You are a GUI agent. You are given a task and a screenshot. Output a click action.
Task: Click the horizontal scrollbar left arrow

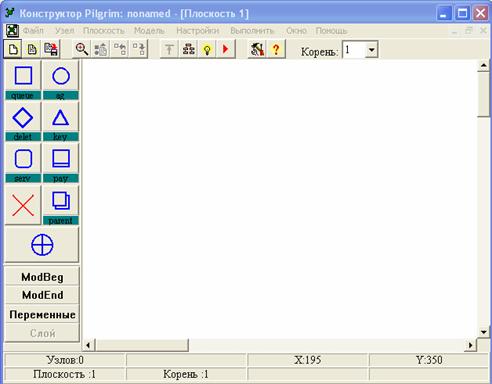tap(88, 345)
